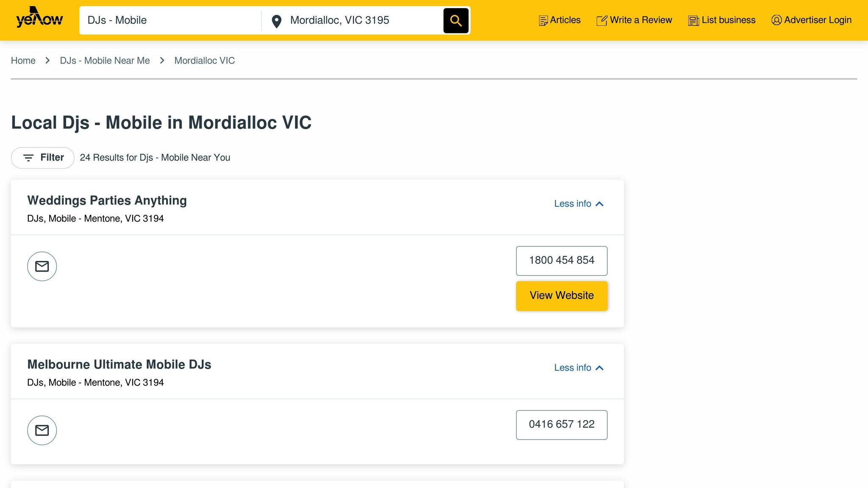
Task: Call 0416 657 122 phone button
Action: coord(562,424)
